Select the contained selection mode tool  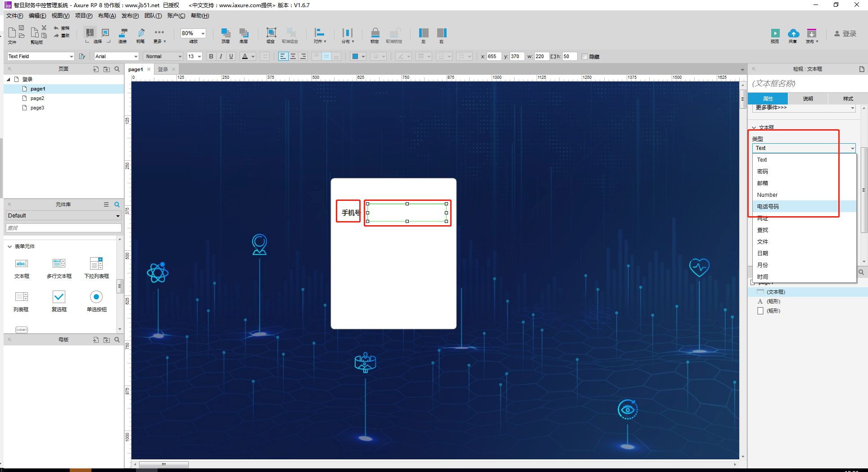point(105,32)
